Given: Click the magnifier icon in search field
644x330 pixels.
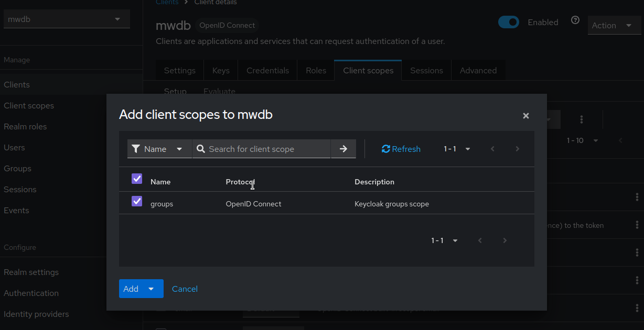Looking at the screenshot, I should (200, 149).
